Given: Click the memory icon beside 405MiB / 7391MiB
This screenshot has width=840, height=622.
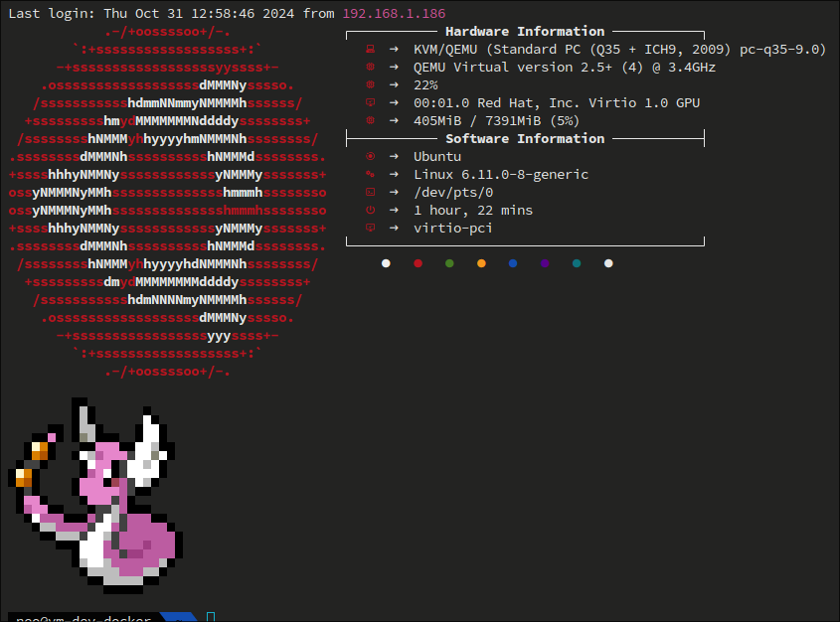Looking at the screenshot, I should (370, 120).
